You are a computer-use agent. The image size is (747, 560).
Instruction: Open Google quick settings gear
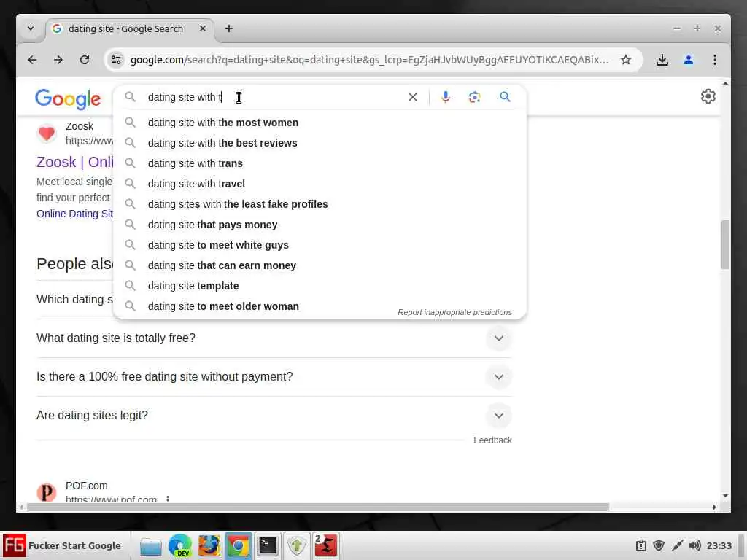pos(708,96)
